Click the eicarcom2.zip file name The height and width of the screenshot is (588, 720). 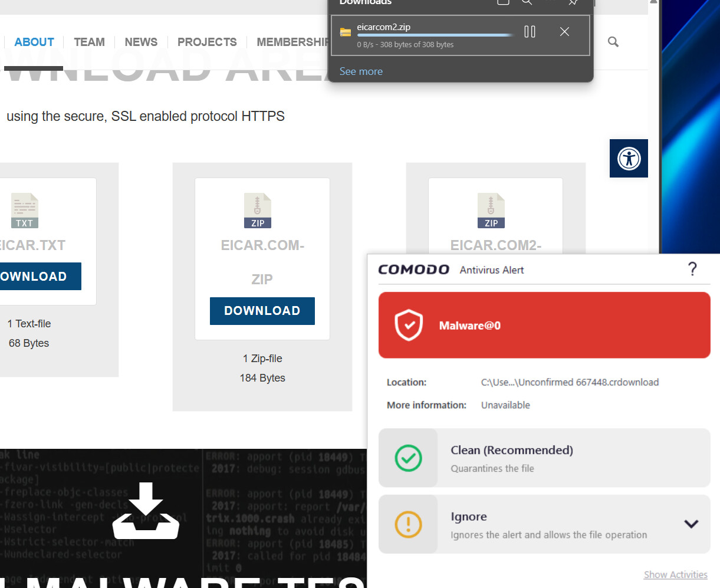(383, 27)
